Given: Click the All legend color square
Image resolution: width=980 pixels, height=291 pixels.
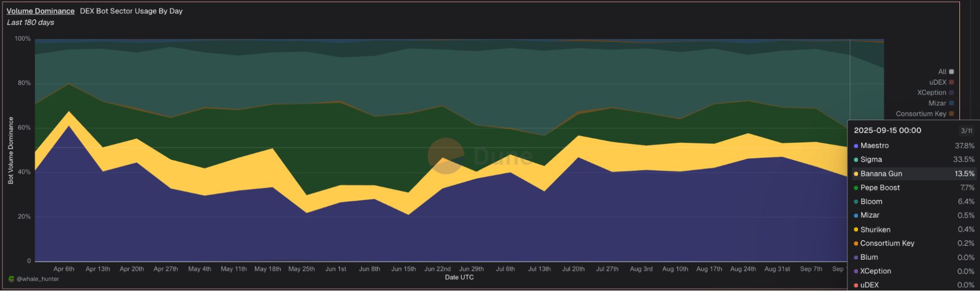Looking at the screenshot, I should click(952, 72).
